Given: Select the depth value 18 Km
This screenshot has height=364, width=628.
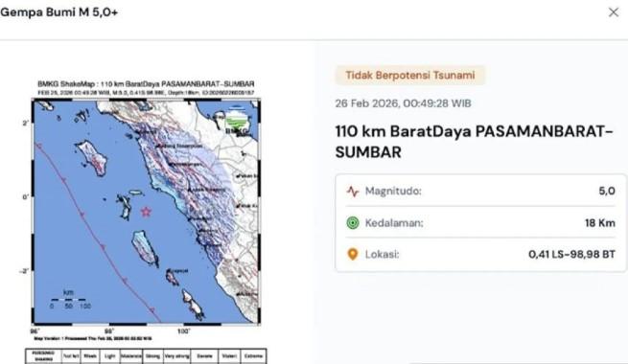Looking at the screenshot, I should click(600, 223).
